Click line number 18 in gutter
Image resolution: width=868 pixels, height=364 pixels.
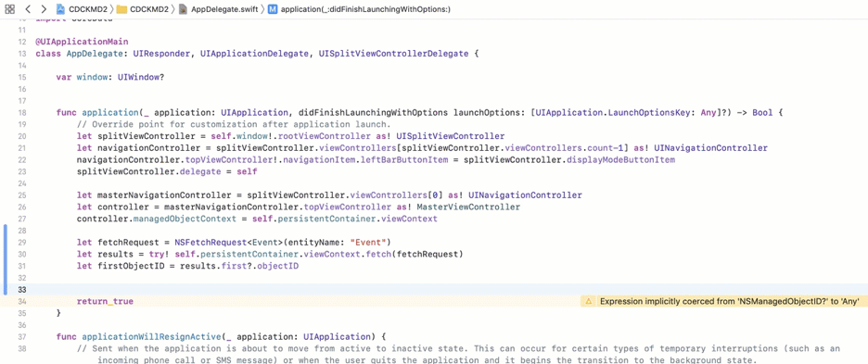point(22,113)
